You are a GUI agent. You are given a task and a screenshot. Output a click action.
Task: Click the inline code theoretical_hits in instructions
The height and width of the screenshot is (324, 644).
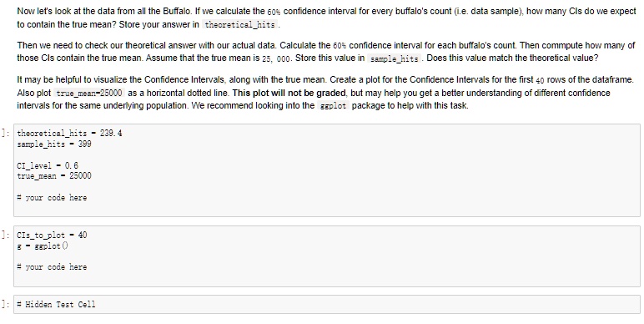tap(240, 25)
